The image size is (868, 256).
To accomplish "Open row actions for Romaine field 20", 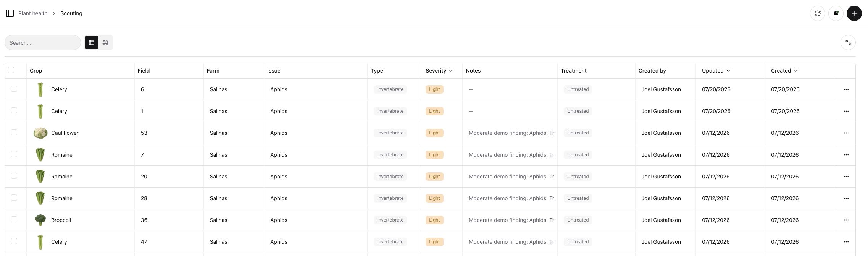I will pyautogui.click(x=846, y=177).
